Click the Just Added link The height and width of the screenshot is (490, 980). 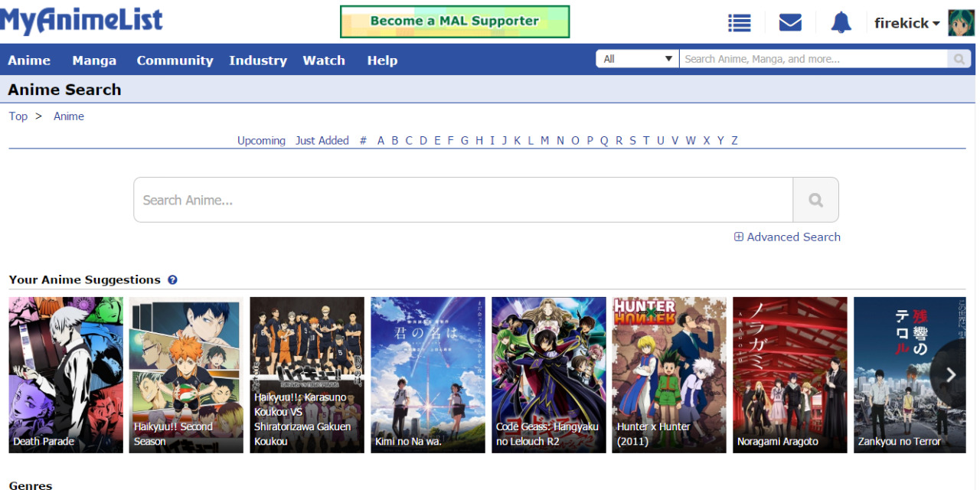[x=322, y=141]
